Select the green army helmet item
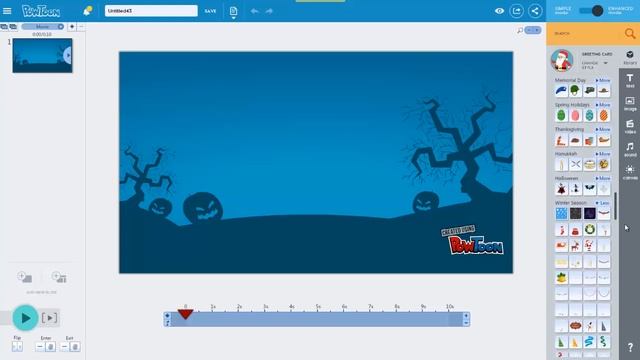Image resolution: width=640 pixels, height=360 pixels. pyautogui.click(x=575, y=91)
